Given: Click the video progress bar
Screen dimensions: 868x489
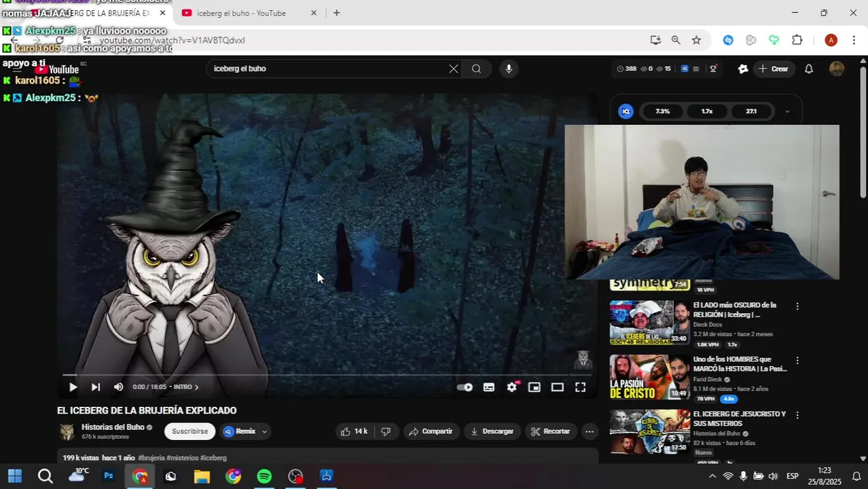Looking at the screenshot, I should click(x=327, y=374).
